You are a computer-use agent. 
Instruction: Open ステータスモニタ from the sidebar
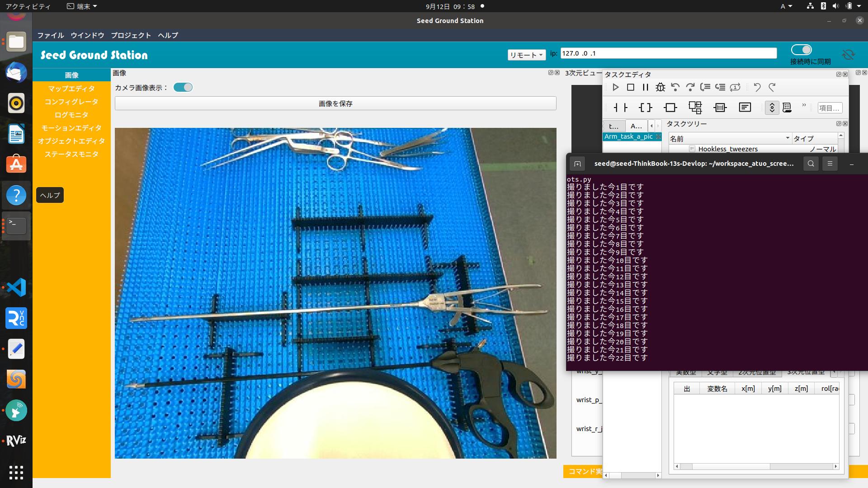71,154
